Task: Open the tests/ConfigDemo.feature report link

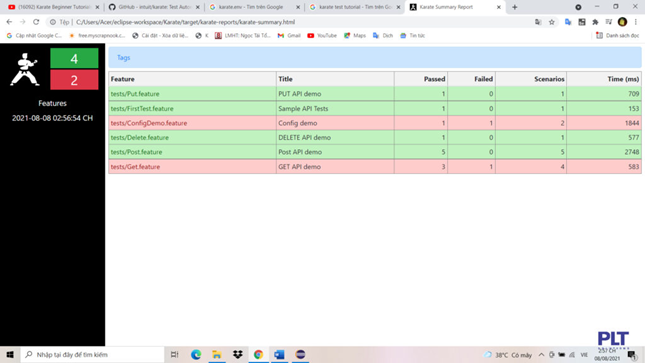Action: coord(149,123)
